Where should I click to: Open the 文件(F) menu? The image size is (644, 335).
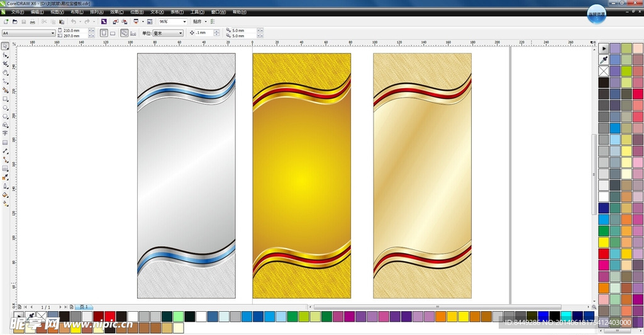18,12
